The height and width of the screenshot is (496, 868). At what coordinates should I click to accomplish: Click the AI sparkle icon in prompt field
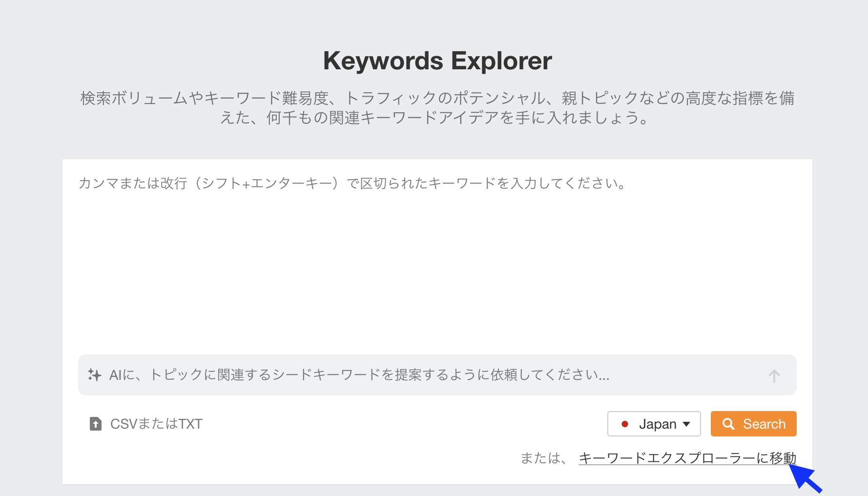click(x=95, y=375)
